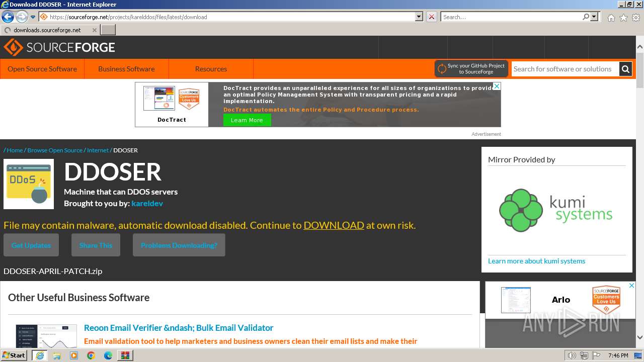The height and width of the screenshot is (362, 644).
Task: Click the magnifier icon in IE search box
Action: tap(586, 17)
